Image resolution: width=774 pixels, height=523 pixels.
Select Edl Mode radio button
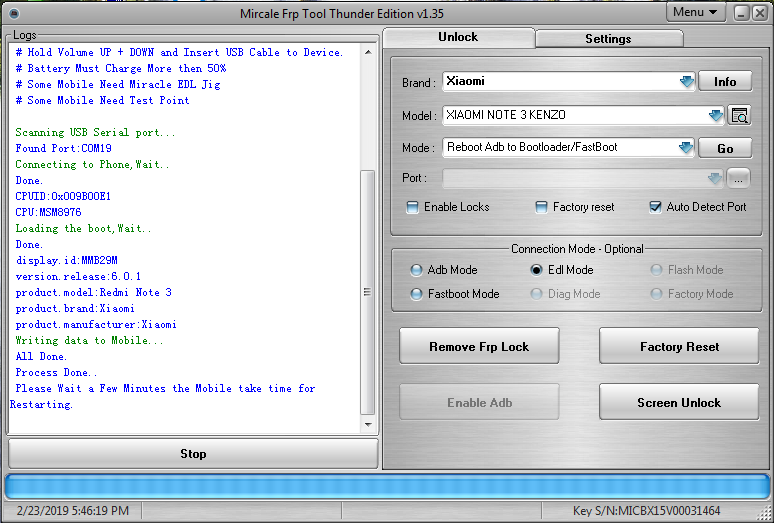(x=536, y=270)
